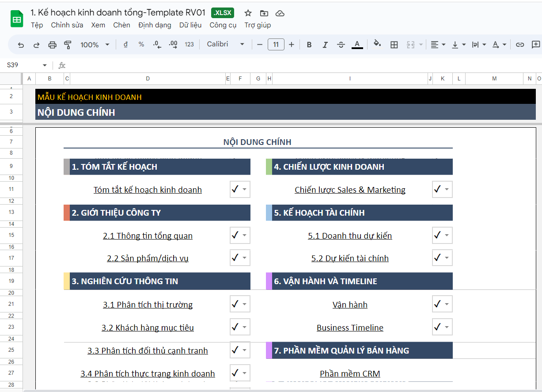Print the spreadsheet
The image size is (542, 392).
click(x=52, y=45)
